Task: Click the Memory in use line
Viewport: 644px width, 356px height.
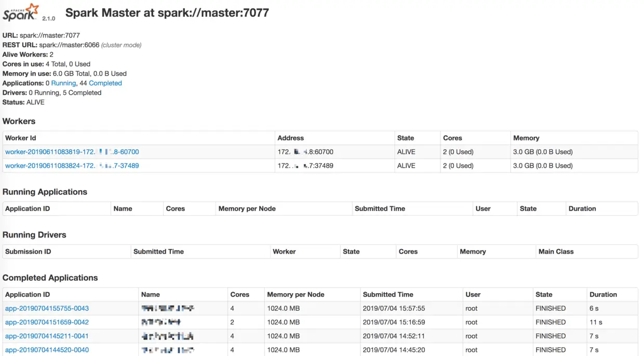Action: pos(64,74)
